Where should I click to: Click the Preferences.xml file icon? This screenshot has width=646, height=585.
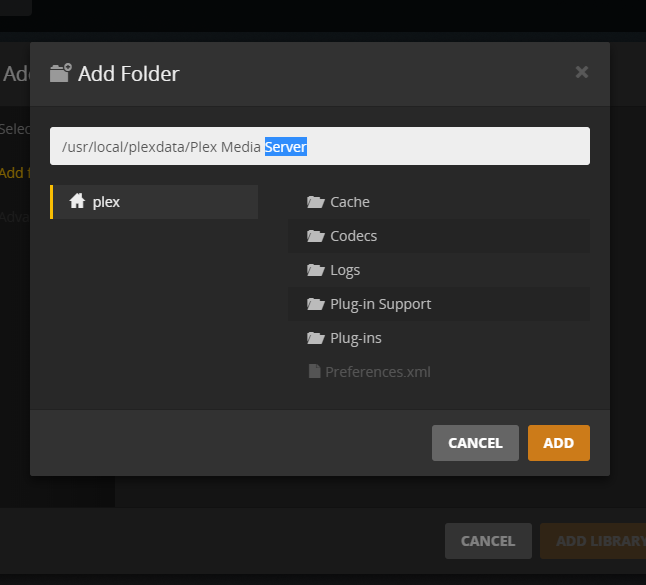(315, 372)
